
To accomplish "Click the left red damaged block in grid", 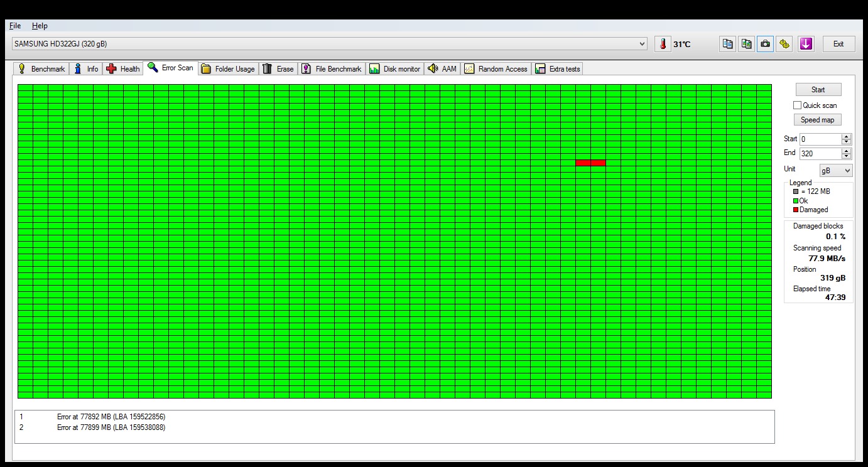I will coord(583,163).
